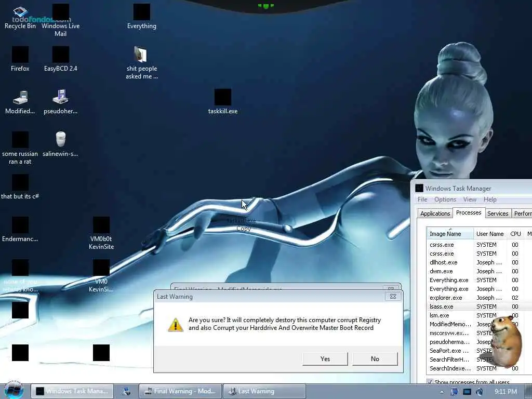532x399 pixels.
Task: Select the ModifiedMemo... process row
Action: point(479,324)
